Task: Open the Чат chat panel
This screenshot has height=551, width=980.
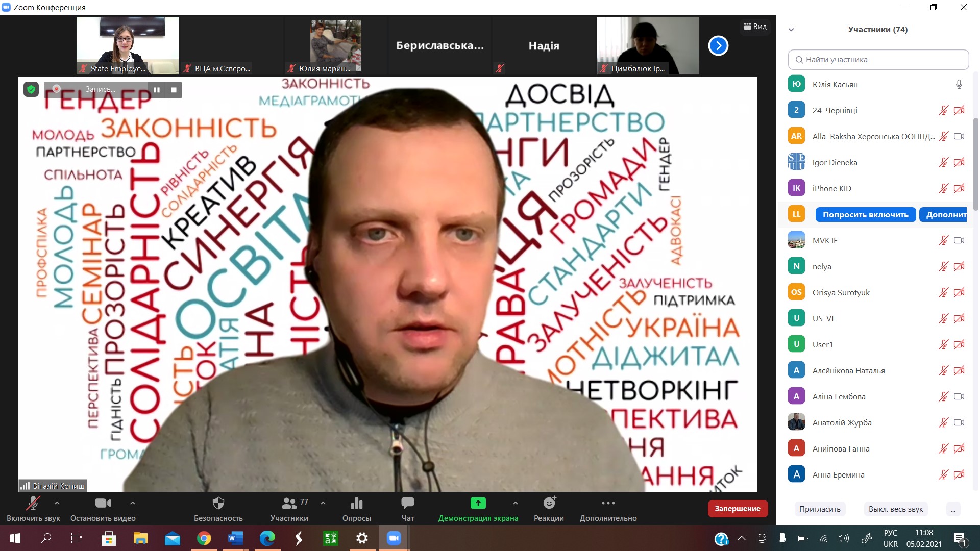Action: [407, 509]
